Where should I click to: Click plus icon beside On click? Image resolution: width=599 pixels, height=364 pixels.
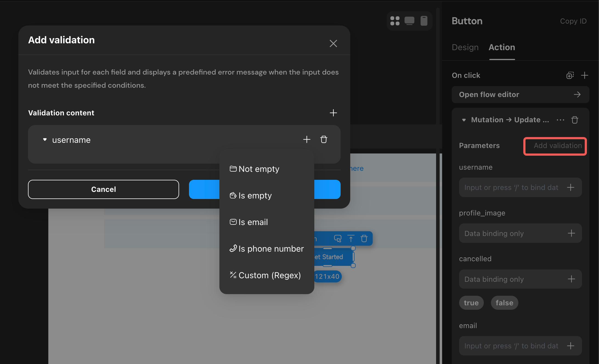point(584,75)
